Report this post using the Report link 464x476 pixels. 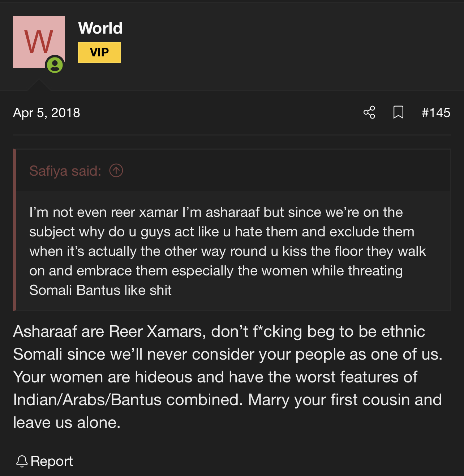coord(52,461)
